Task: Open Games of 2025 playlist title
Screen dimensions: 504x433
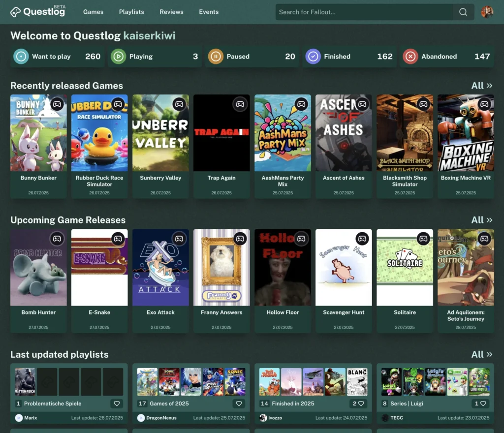Action: tap(169, 403)
